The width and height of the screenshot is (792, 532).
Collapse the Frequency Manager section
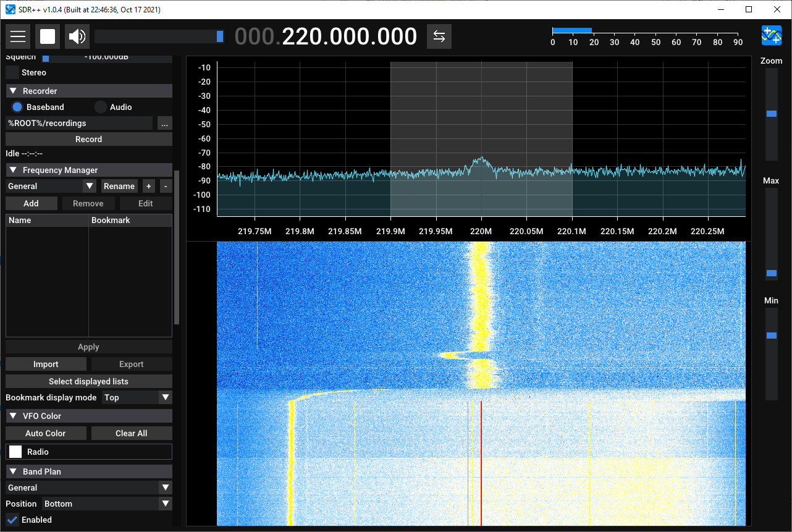[89, 170]
